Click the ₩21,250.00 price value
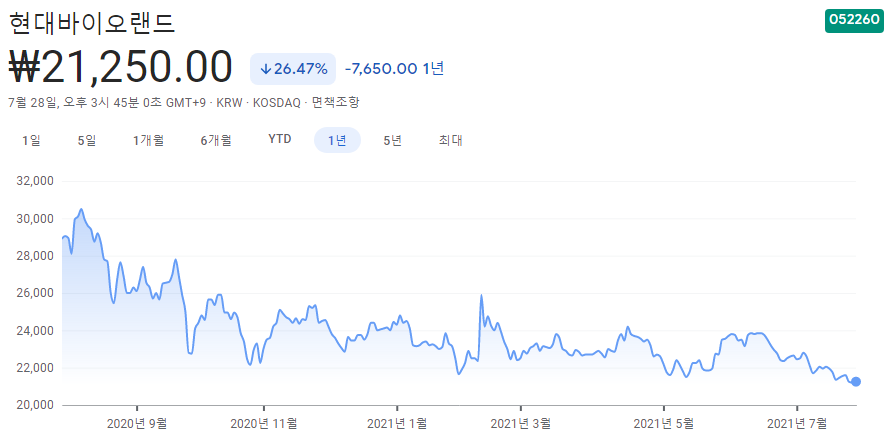Screen dimensions: 893x444 pyautogui.click(x=121, y=67)
